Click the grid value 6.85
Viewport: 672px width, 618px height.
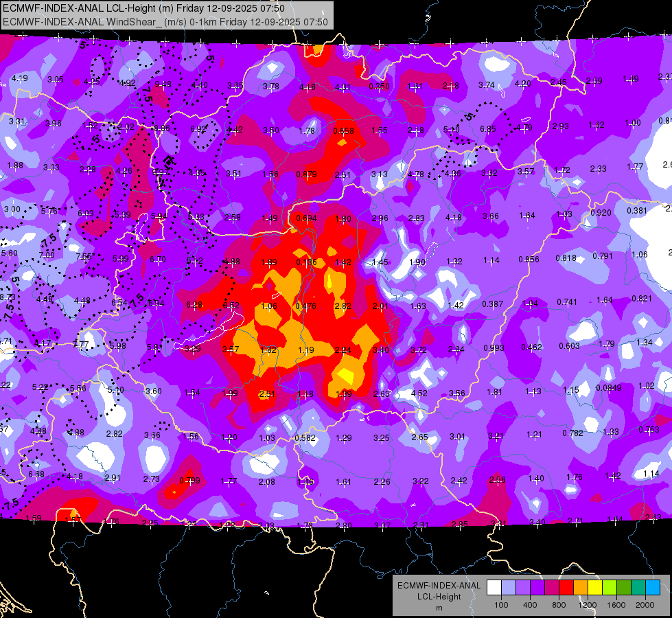click(488, 128)
